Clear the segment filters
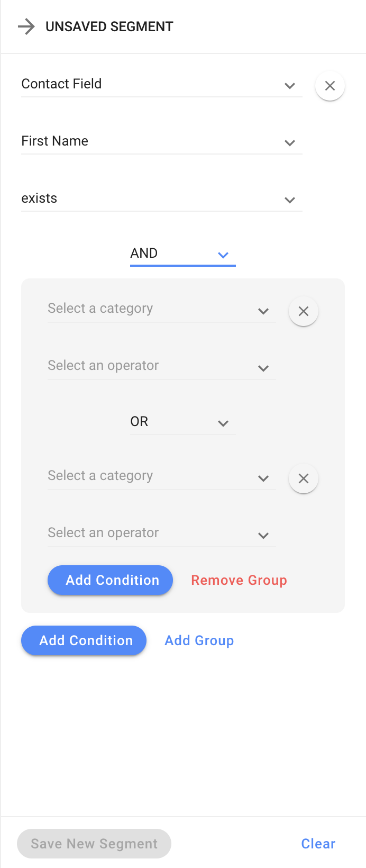This screenshot has width=366, height=868. tap(318, 844)
